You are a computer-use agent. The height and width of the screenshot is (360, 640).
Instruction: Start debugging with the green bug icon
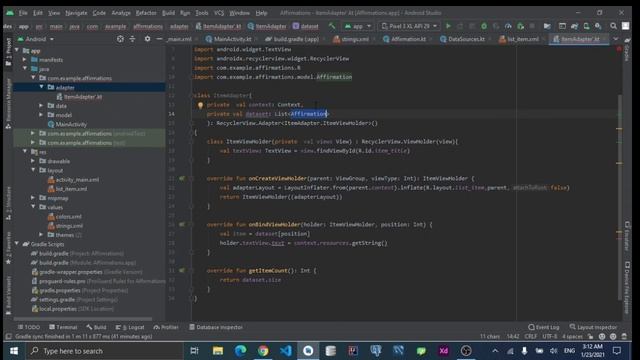pyautogui.click(x=484, y=26)
